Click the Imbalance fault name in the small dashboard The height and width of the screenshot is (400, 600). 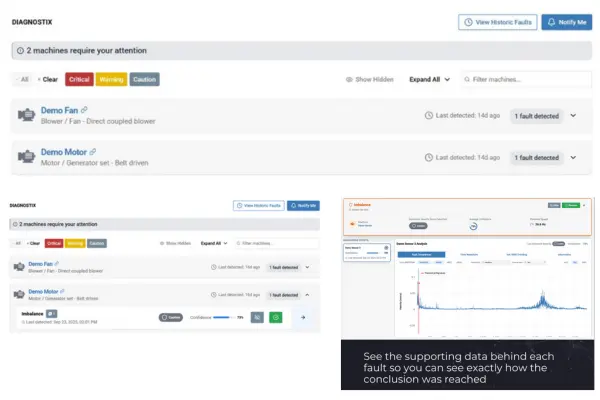pyautogui.click(x=32, y=313)
